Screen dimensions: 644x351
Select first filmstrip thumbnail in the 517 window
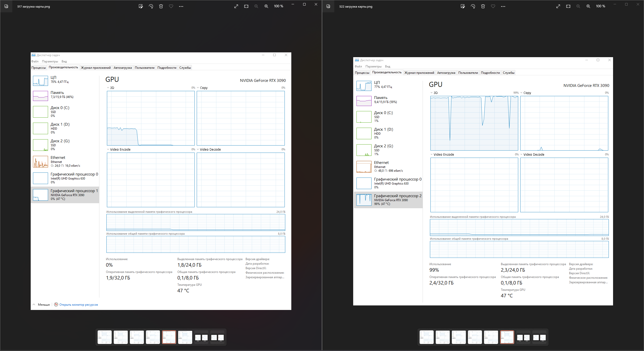tap(105, 337)
